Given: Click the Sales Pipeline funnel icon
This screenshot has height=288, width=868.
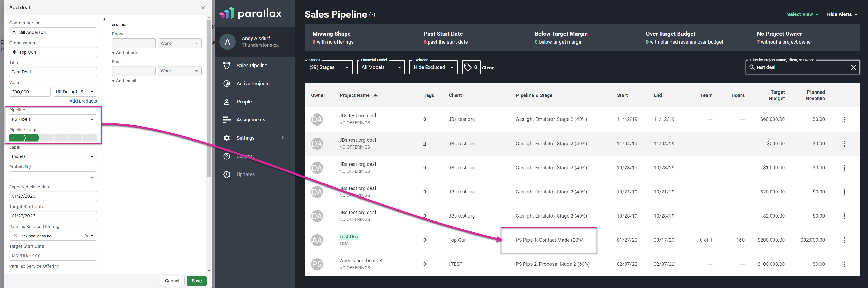Looking at the screenshot, I should (227, 65).
